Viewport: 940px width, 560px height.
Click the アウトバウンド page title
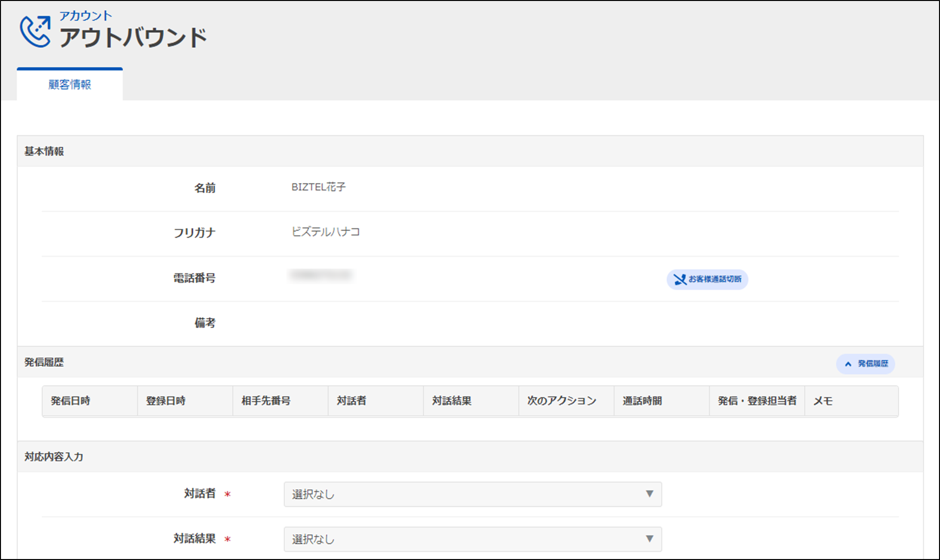point(133,38)
